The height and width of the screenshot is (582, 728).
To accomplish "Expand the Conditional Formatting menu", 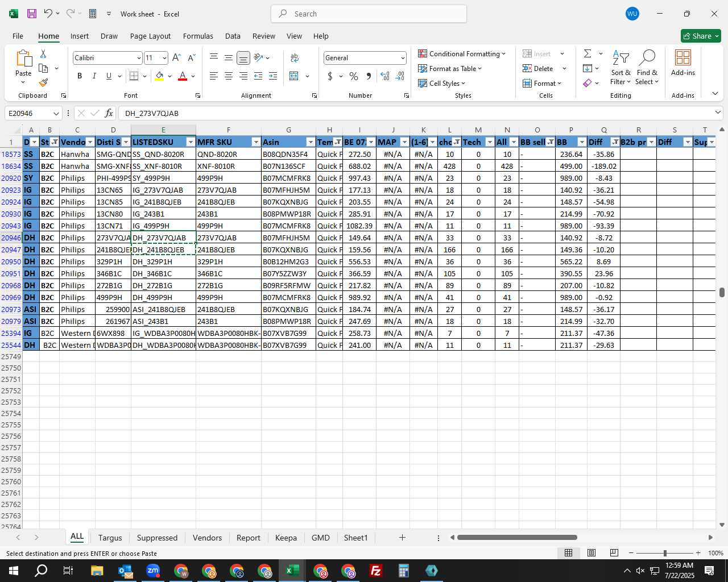I will tap(462, 53).
